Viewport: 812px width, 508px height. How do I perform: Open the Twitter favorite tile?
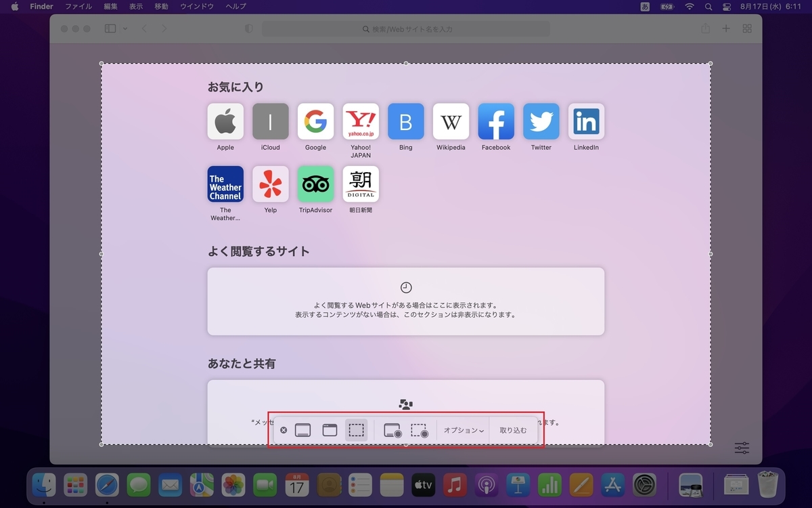tap(541, 121)
